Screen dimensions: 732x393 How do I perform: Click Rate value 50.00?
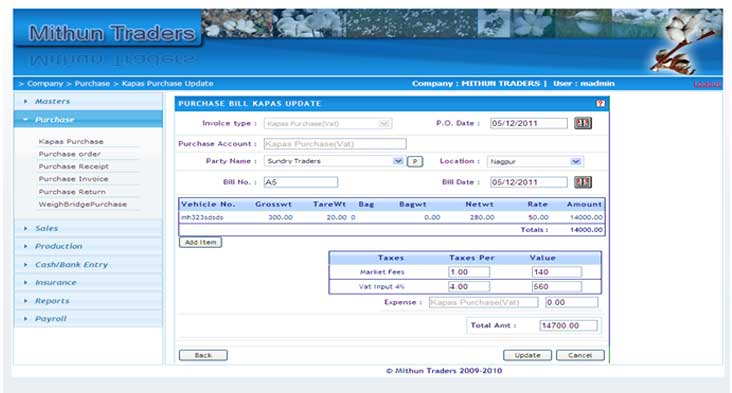coord(538,218)
